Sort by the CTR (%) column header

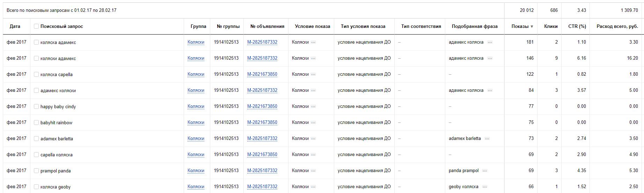point(577,26)
